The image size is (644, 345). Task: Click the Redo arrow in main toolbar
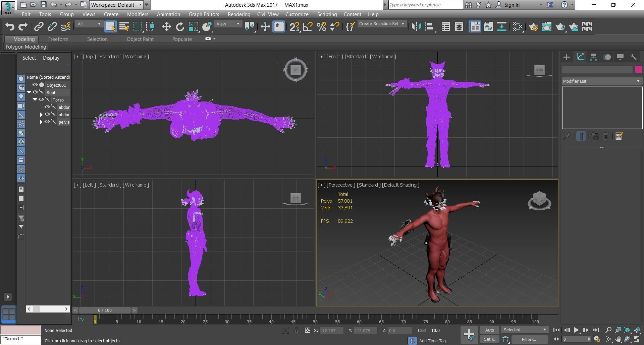(x=23, y=27)
